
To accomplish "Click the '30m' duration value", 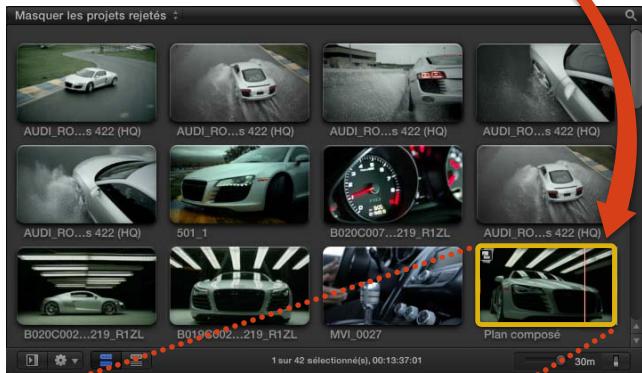I will click(585, 362).
